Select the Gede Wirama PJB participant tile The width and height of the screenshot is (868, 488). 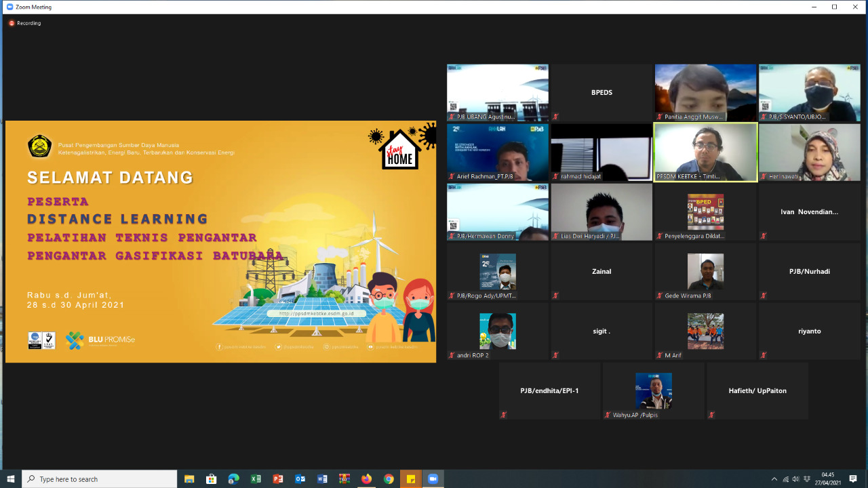705,272
